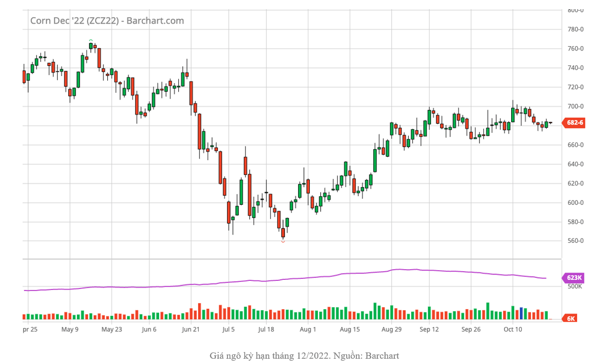Viewport: 605px width, 364px height.
Task: Click the Oct 10 date label
Action: click(513, 329)
